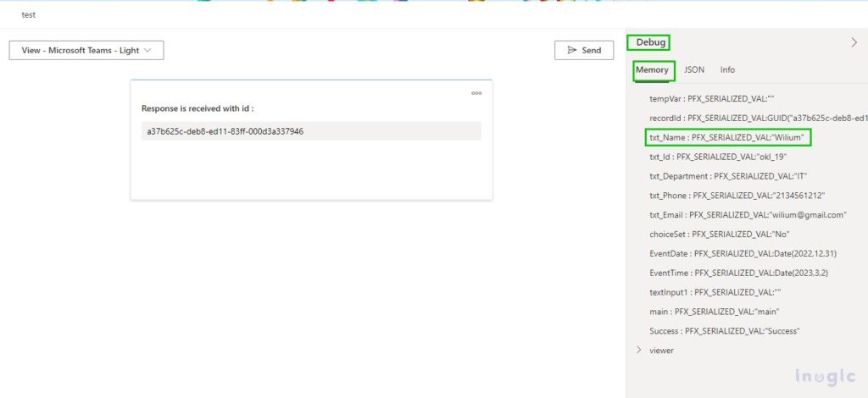Expand the viewer tree node
Viewport: 868px width, 398px height.
(x=639, y=350)
